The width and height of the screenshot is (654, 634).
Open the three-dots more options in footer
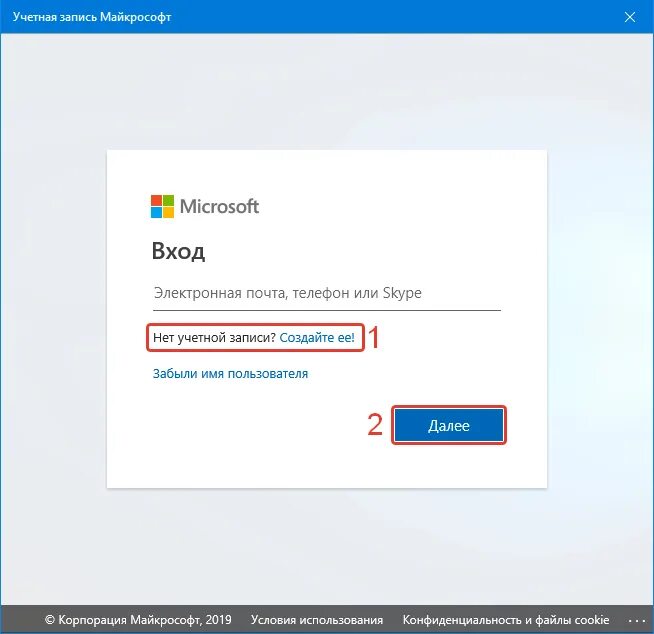click(636, 621)
